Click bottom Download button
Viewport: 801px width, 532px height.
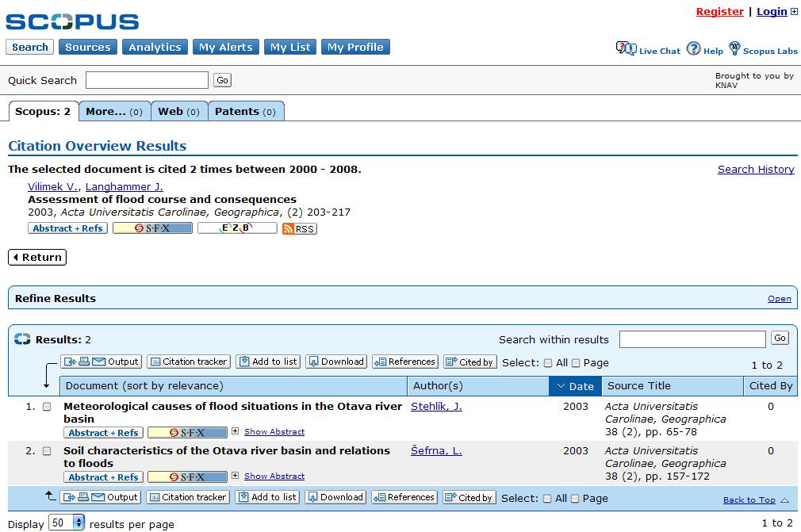pos(335,497)
